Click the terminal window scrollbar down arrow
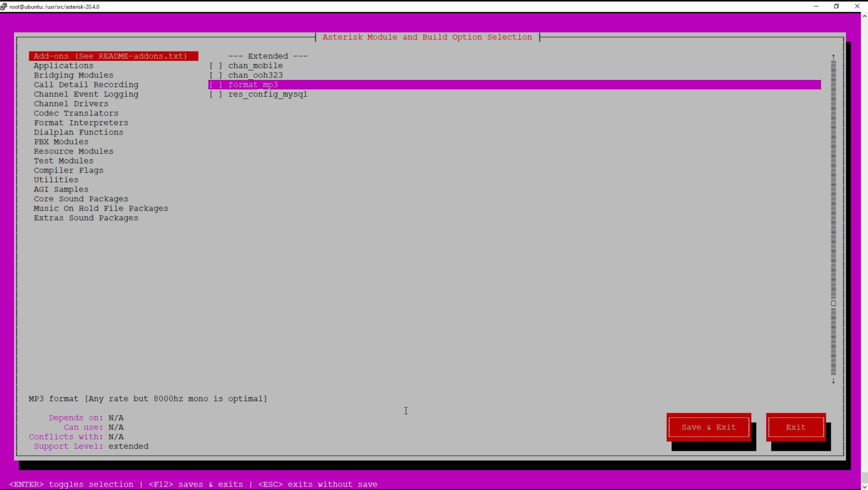868x490 pixels. (x=865, y=487)
